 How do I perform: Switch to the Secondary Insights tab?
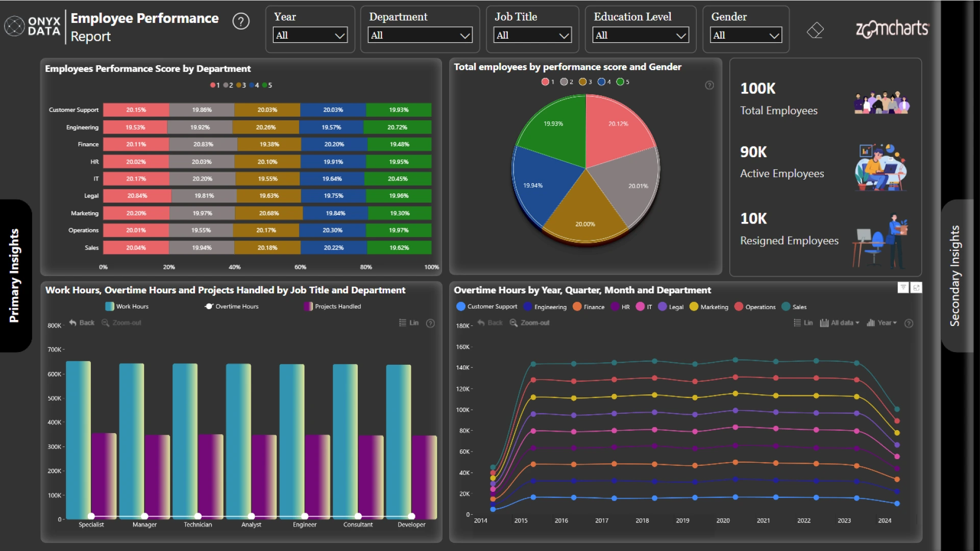point(956,275)
